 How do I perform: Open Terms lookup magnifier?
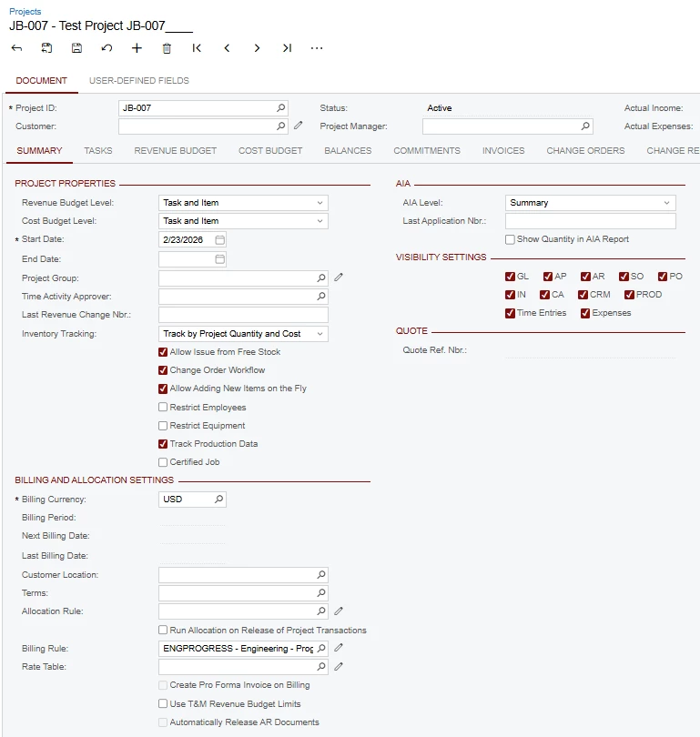tap(321, 592)
